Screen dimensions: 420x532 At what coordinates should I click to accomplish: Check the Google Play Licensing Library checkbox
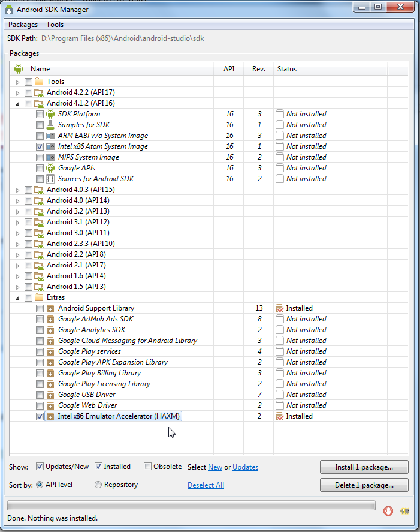[x=40, y=384]
